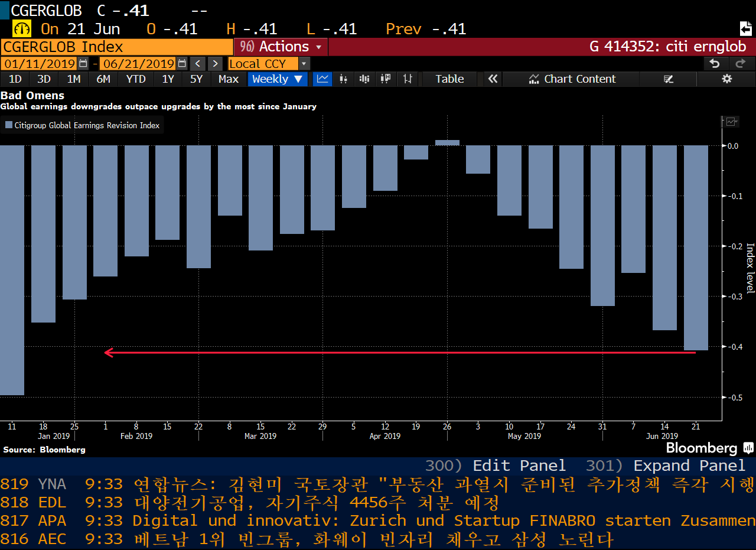Open the 818 EDL news headline
756x550 pixels.
pos(378,503)
